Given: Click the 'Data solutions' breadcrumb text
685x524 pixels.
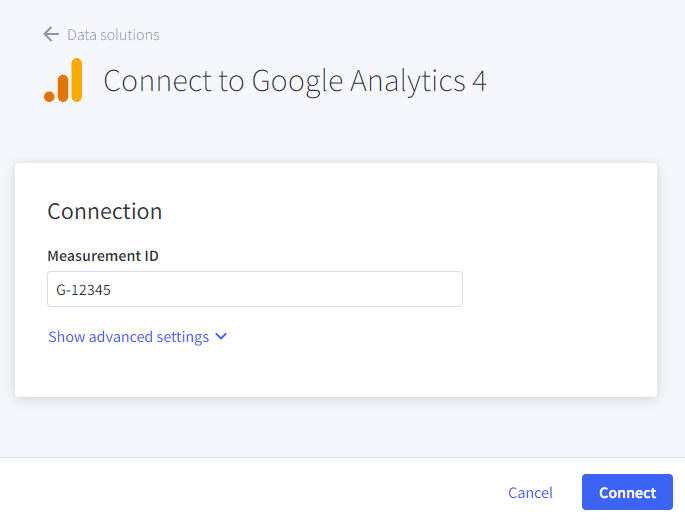Looking at the screenshot, I should [113, 34].
